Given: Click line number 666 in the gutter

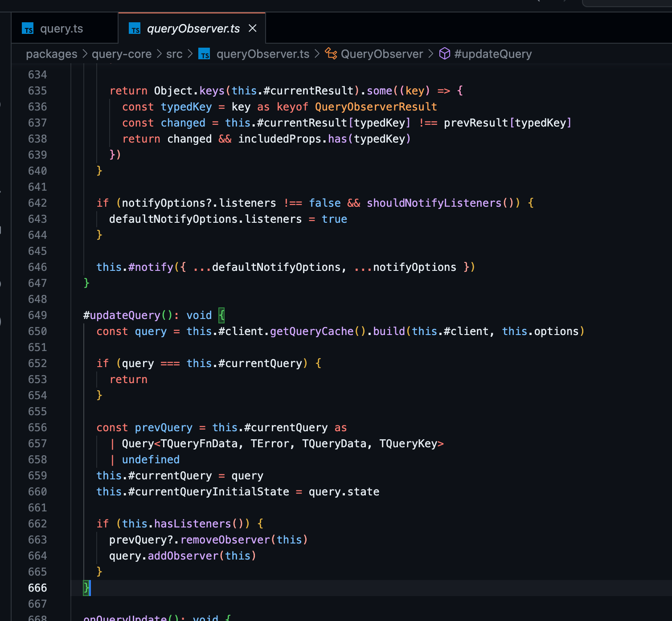Looking at the screenshot, I should tap(37, 588).
